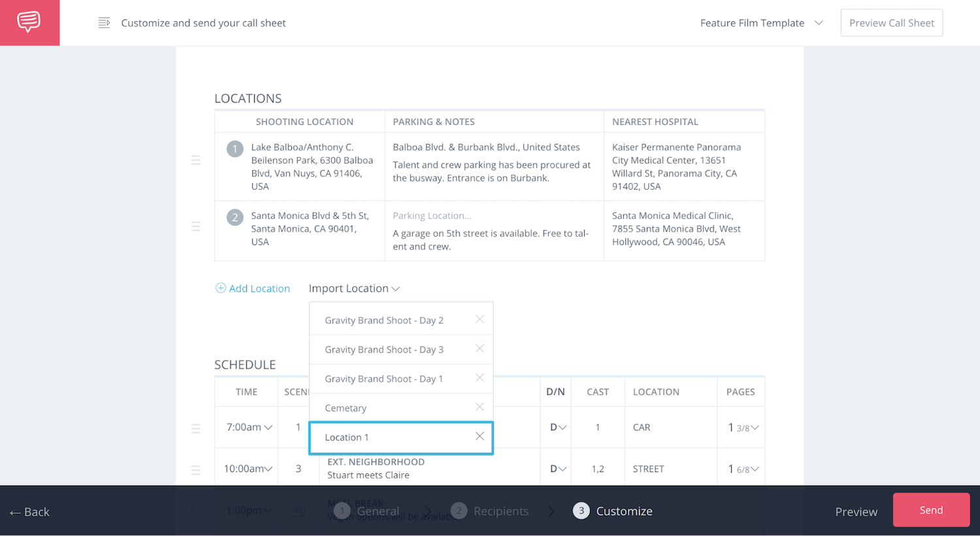This screenshot has width=980, height=536.
Task: Edit the talent and crew parking note
Action: coord(491,171)
